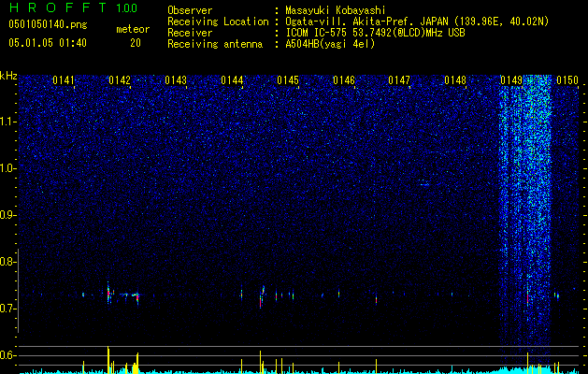Click the 1.0 kHz axis label

point(8,168)
